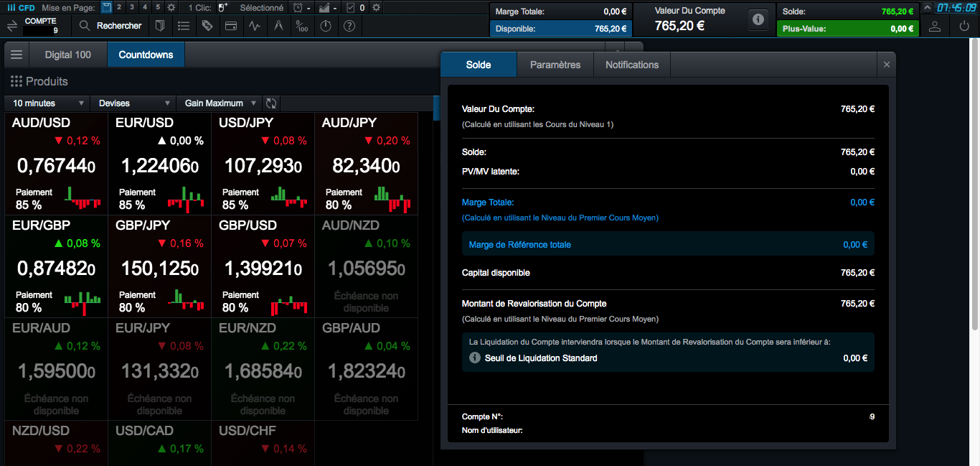Click the Produits grid icon
980x466 pixels.
[16, 81]
